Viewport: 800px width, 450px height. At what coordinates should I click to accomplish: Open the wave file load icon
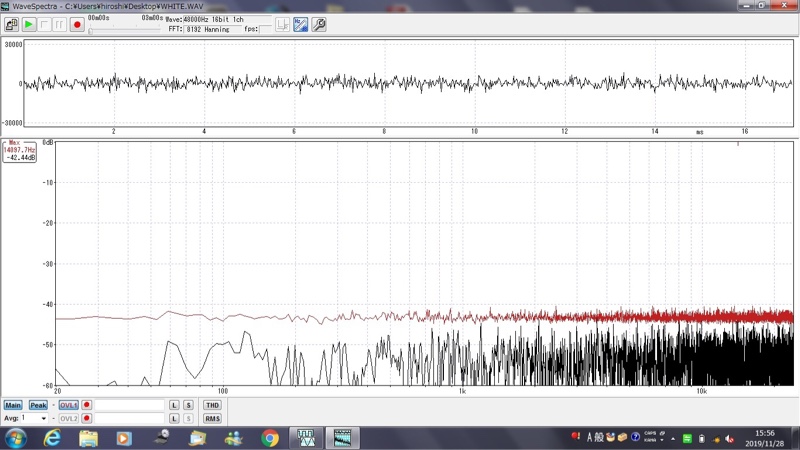pos(11,24)
